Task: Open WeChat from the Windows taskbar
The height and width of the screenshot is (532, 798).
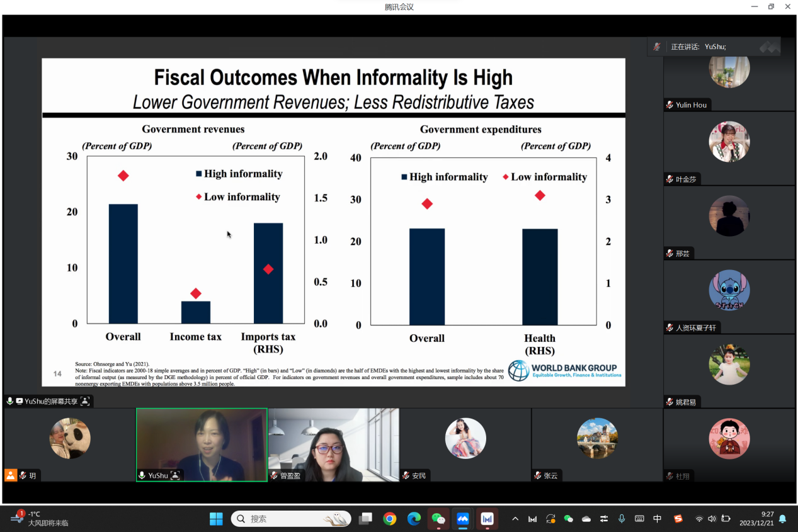Action: click(438, 519)
